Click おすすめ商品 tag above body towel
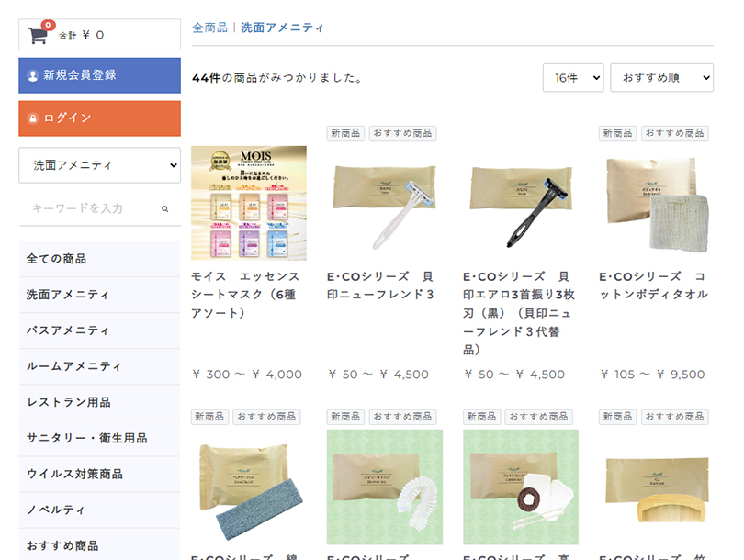 675,133
